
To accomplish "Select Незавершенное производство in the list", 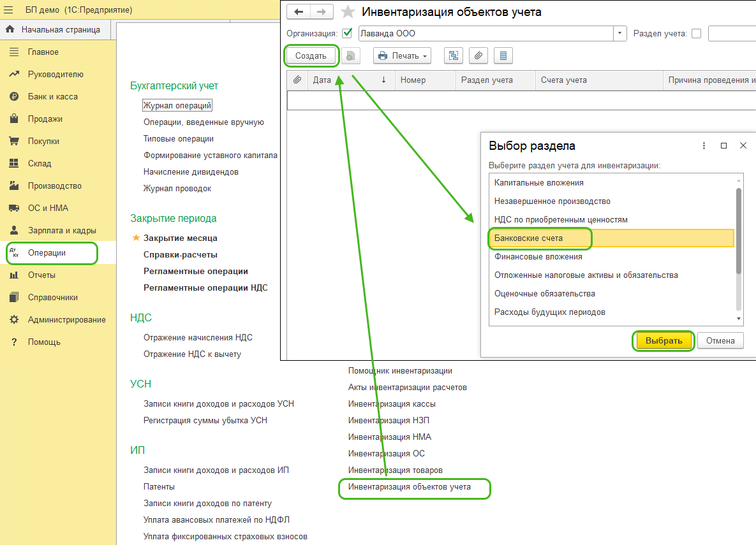I will coord(612,201).
